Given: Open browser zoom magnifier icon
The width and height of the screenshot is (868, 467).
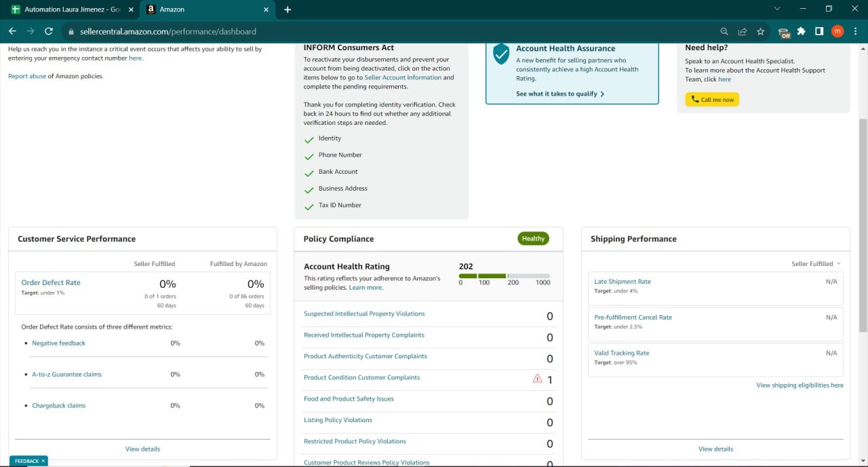Looking at the screenshot, I should coord(724,31).
